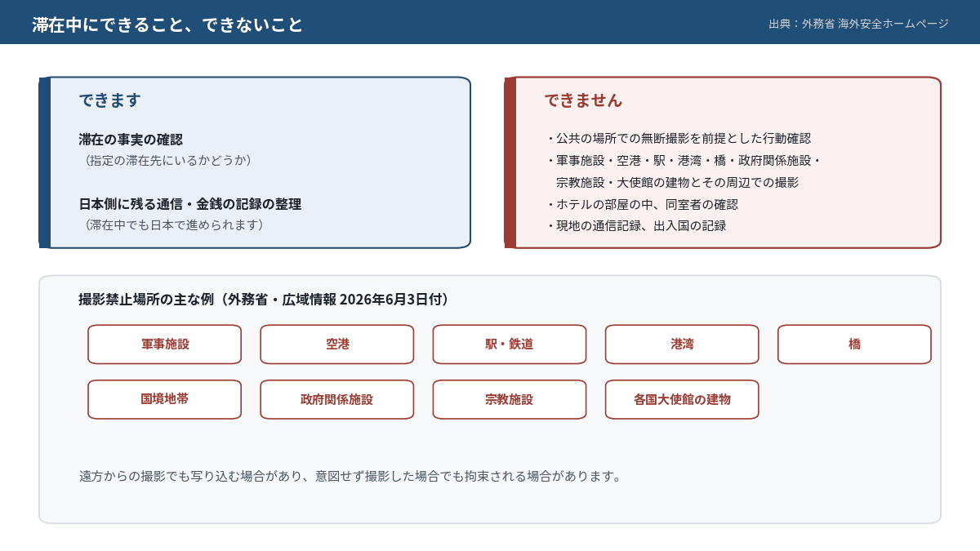Click the できます heading

coord(110,100)
